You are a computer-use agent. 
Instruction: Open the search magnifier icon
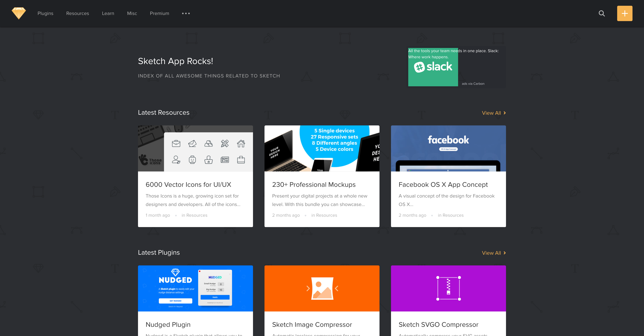602,13
